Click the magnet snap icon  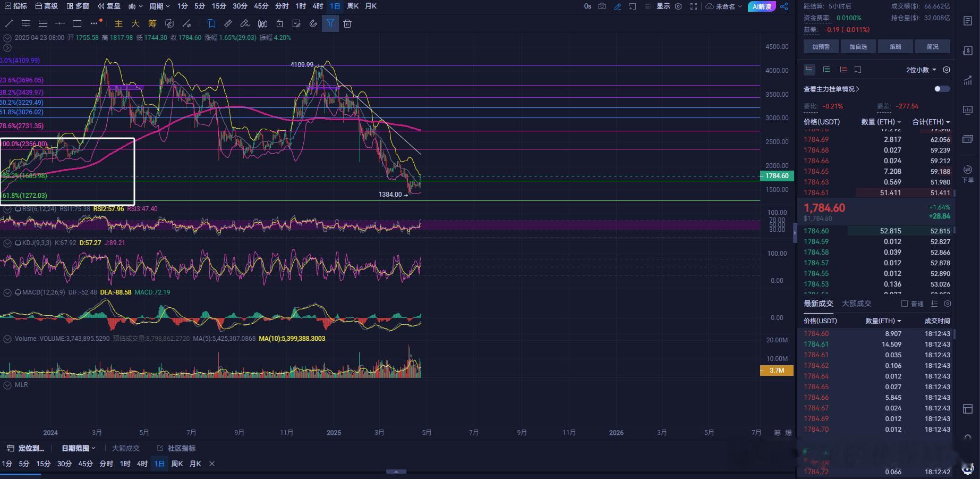click(313, 23)
